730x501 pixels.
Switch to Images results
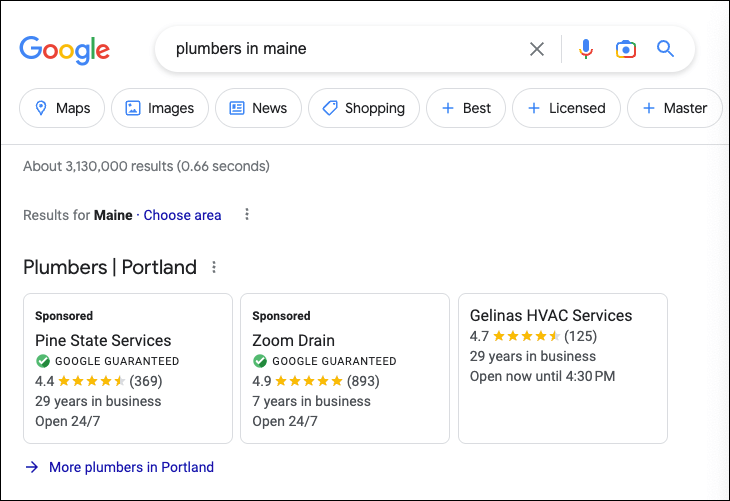click(x=160, y=108)
